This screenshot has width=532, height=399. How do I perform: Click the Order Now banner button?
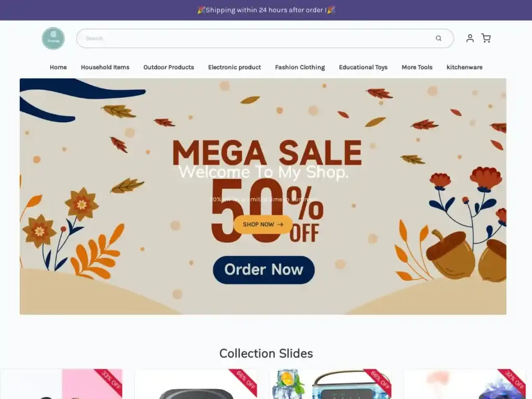tap(263, 270)
